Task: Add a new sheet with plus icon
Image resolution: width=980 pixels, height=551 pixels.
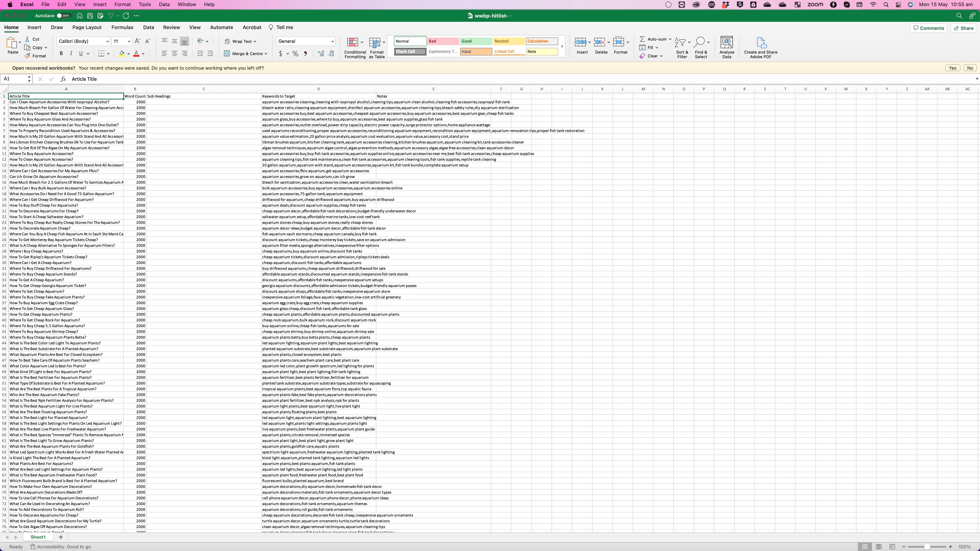Action: click(60, 537)
